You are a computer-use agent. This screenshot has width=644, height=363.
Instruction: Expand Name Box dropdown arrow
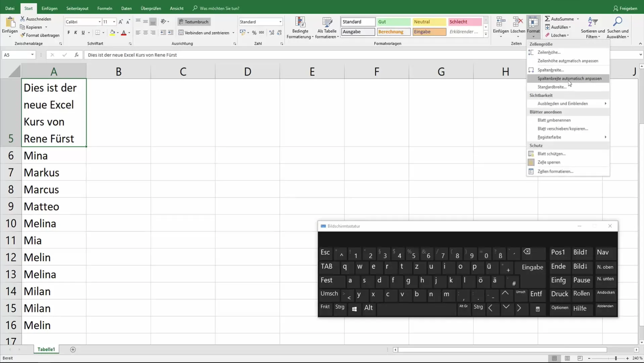(x=32, y=55)
